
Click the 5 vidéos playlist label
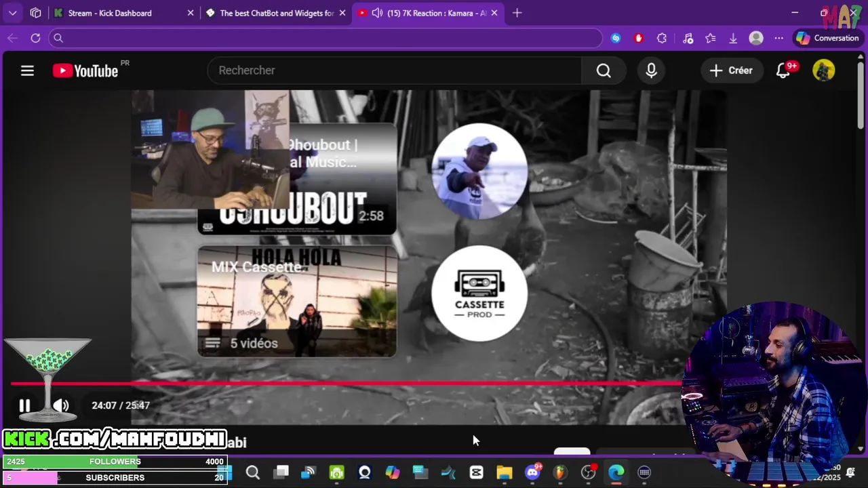(254, 344)
